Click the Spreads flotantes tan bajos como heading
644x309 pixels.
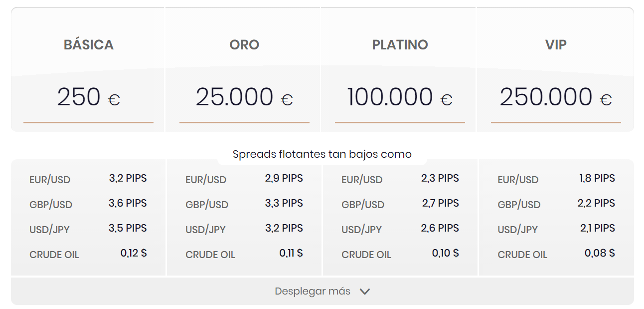point(322,154)
